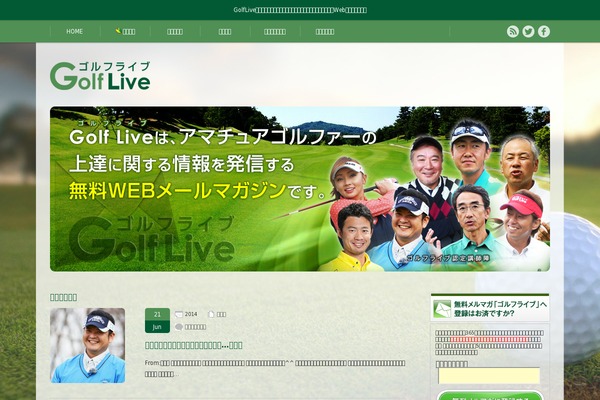Click the green register button in sidebar
This screenshot has width=600, height=400.
pyautogui.click(x=490, y=396)
